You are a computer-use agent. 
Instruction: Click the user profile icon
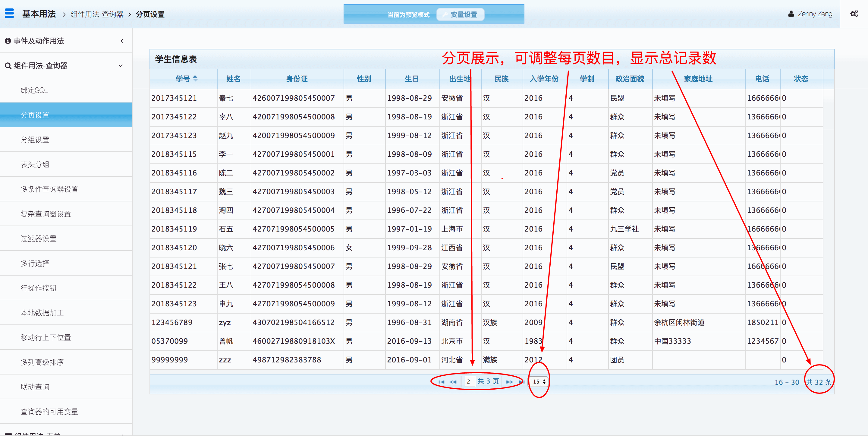pos(791,14)
